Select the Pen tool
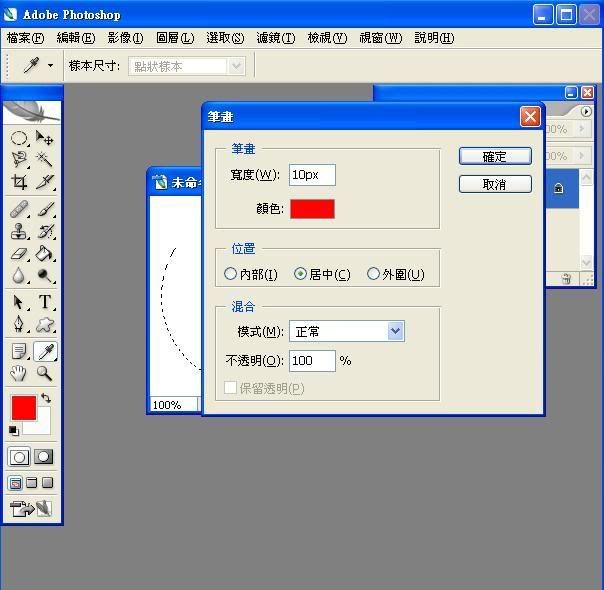This screenshot has height=590, width=604. pyautogui.click(x=19, y=324)
